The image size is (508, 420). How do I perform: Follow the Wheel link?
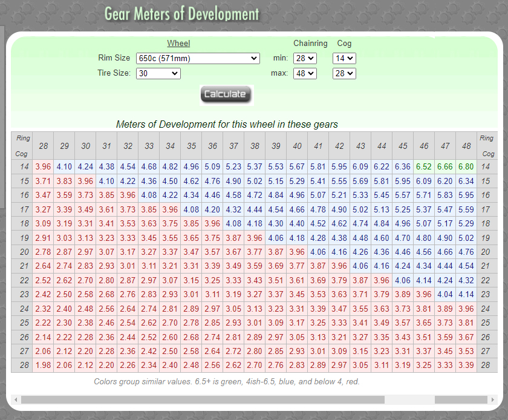(178, 43)
